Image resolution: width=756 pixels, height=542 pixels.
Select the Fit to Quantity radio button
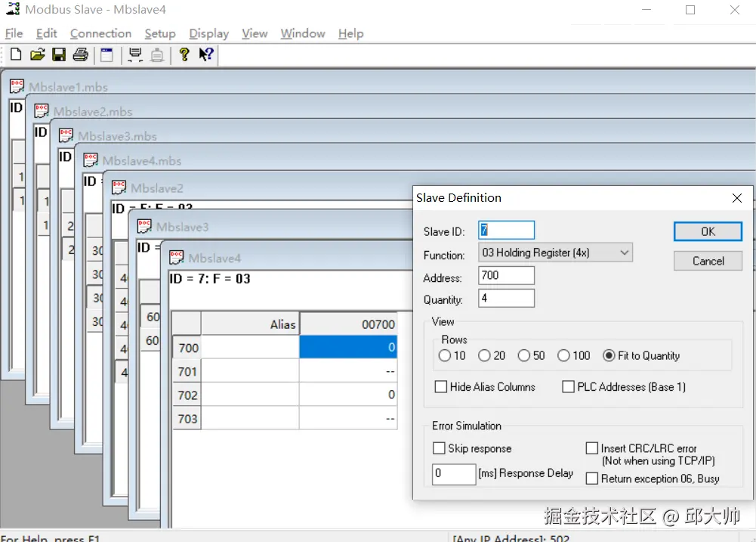(x=609, y=356)
